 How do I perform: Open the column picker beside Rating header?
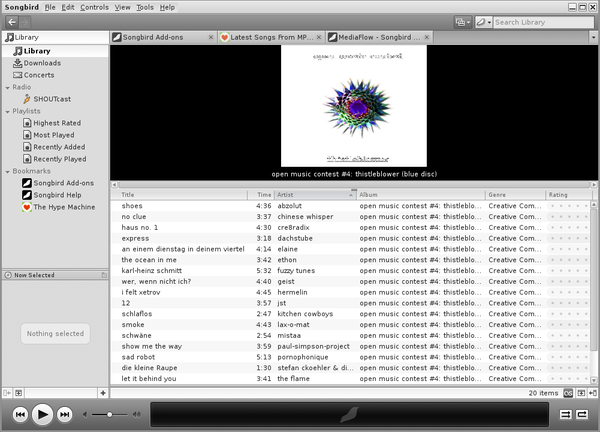click(x=594, y=195)
